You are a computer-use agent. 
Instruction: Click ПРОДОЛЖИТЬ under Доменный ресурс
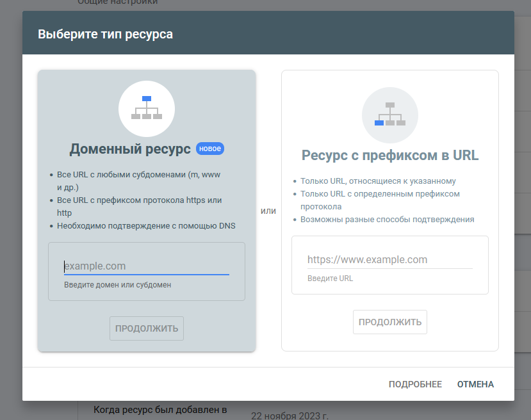tap(147, 328)
